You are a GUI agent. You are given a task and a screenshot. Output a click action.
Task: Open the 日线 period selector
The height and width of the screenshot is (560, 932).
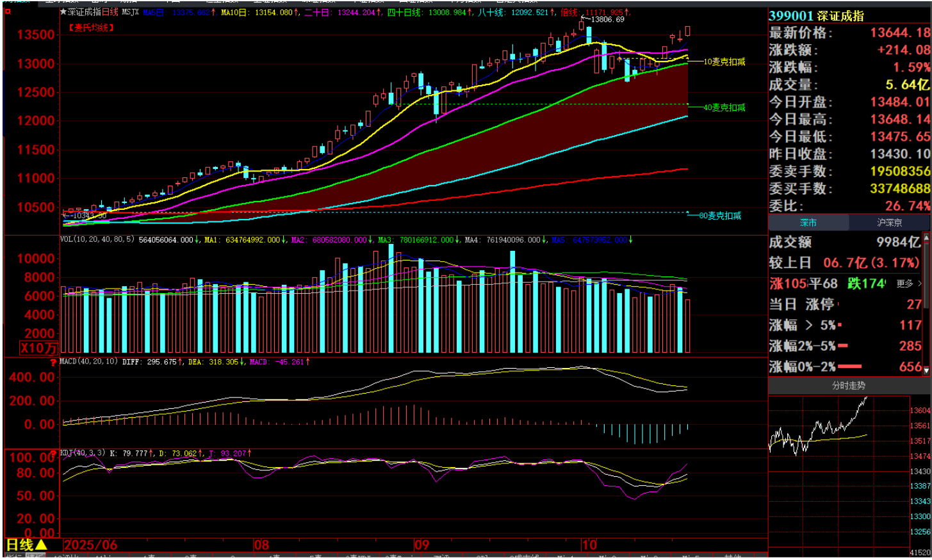coord(26,545)
